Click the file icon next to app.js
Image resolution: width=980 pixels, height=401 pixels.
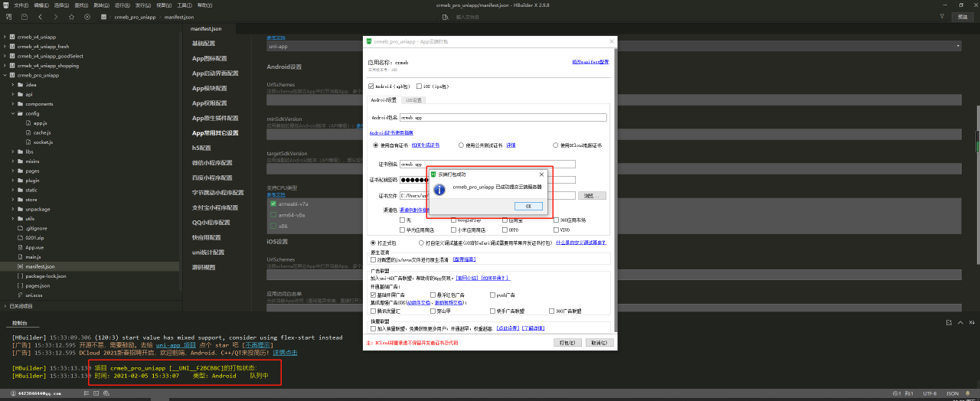tap(28, 122)
